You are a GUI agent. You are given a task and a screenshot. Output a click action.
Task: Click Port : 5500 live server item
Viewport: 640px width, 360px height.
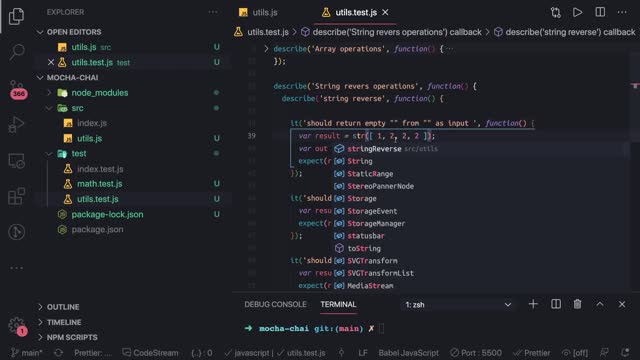(476, 353)
